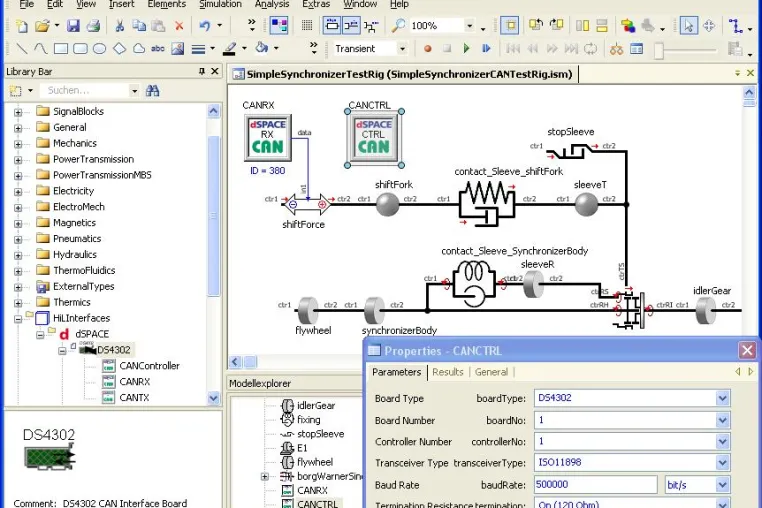
Task: Close the Library Bar panel
Action: [215, 71]
